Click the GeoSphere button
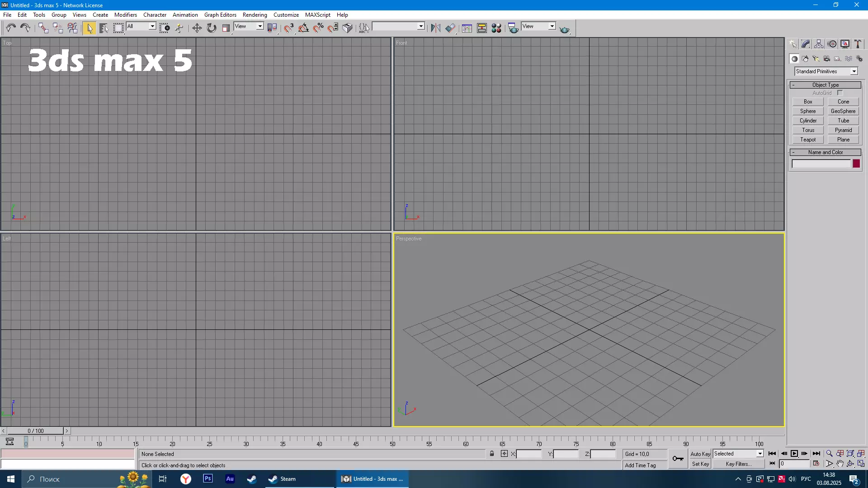 tap(843, 111)
